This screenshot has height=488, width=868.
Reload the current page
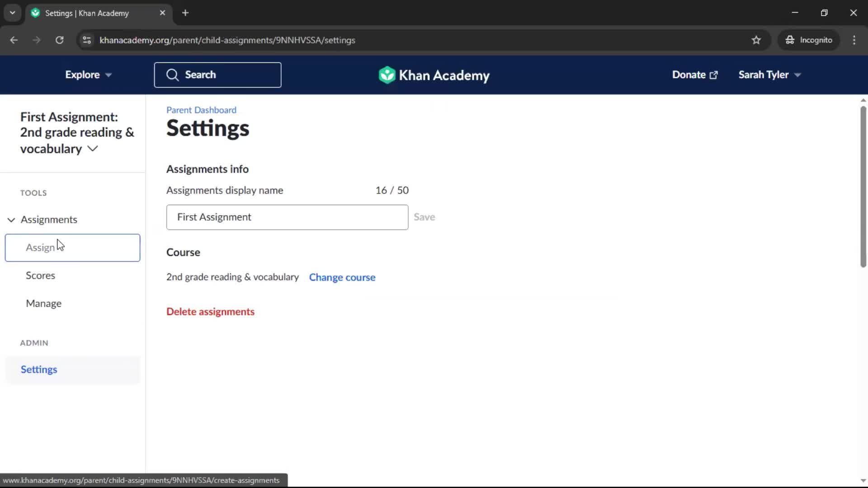point(59,40)
